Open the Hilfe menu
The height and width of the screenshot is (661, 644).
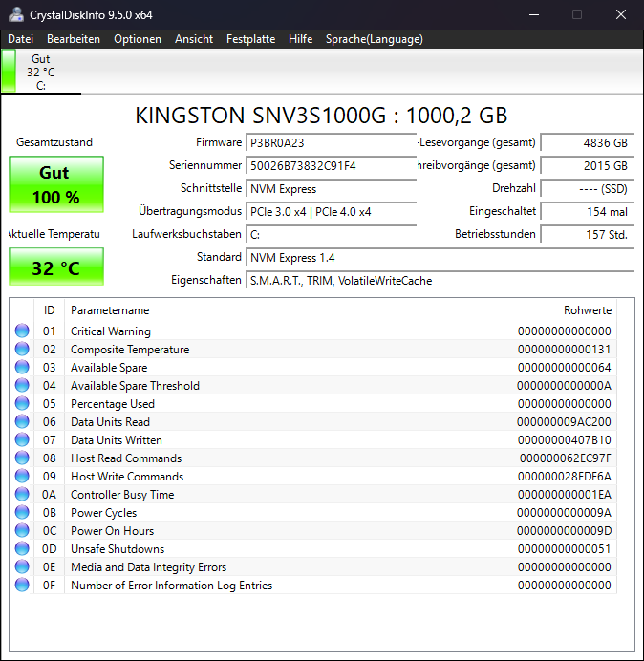[300, 39]
